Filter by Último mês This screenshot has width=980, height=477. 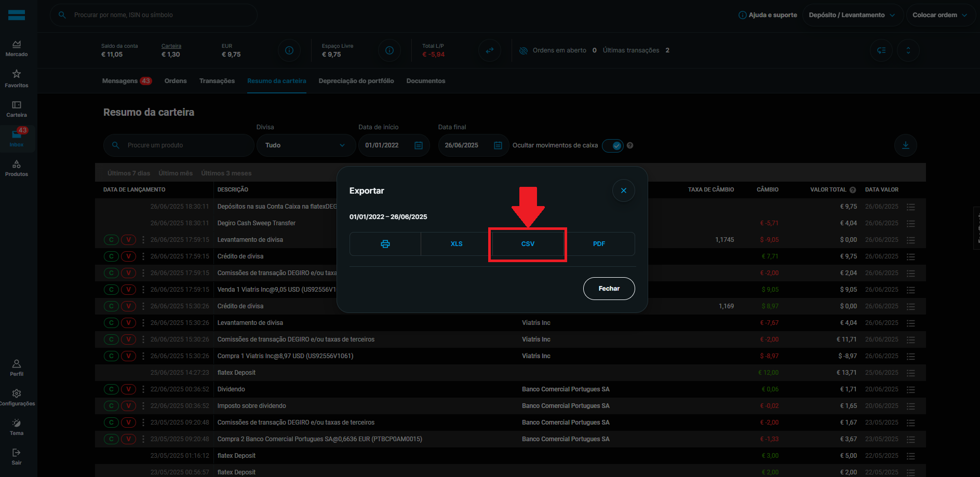click(x=176, y=173)
